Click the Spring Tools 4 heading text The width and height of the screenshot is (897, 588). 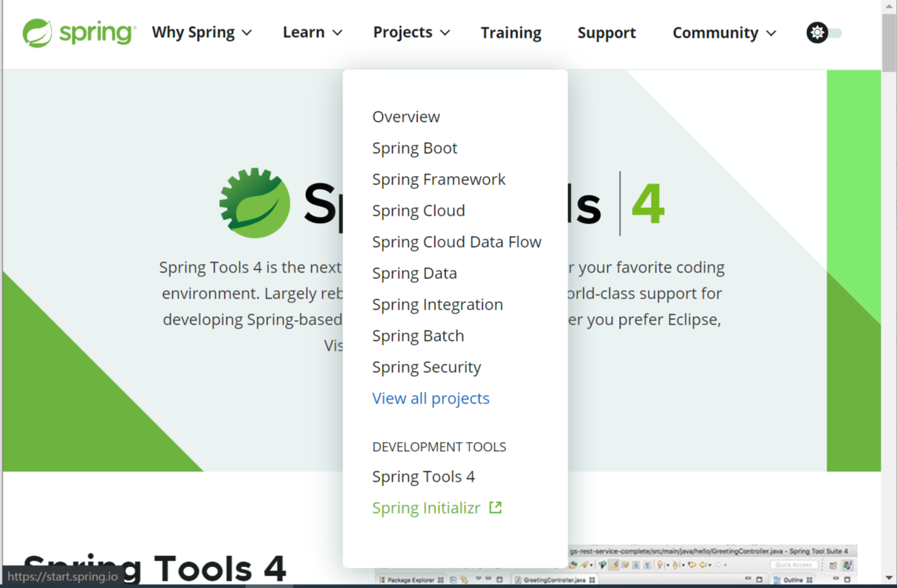click(x=155, y=568)
